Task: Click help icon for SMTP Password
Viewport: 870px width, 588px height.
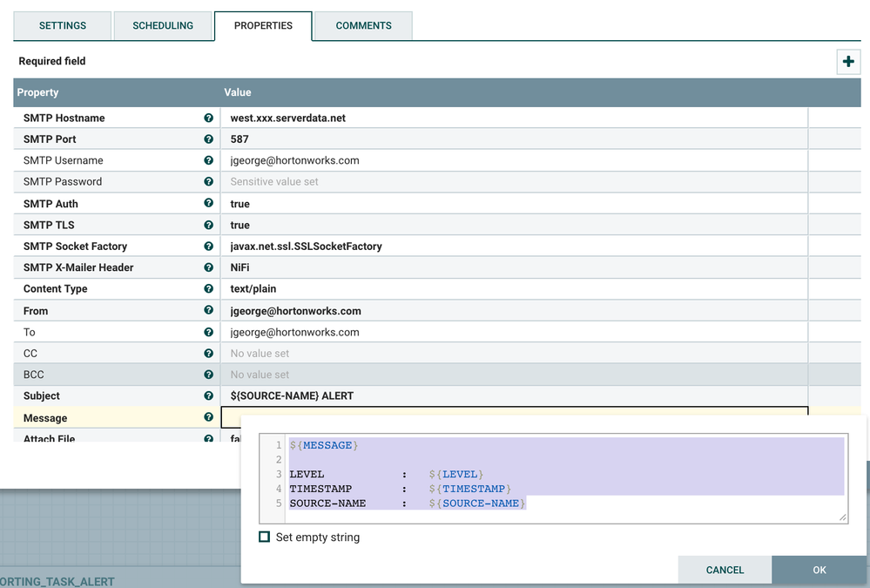Action: [x=208, y=182]
